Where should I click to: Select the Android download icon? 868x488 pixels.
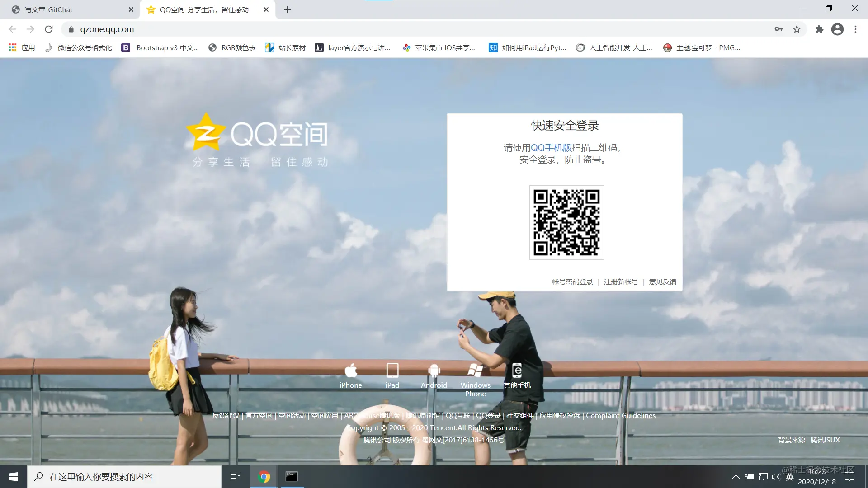434,375
